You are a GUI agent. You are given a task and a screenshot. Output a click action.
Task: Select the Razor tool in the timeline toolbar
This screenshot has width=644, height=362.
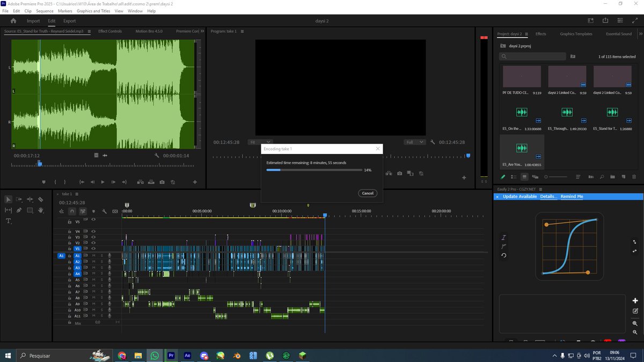pos(40,200)
